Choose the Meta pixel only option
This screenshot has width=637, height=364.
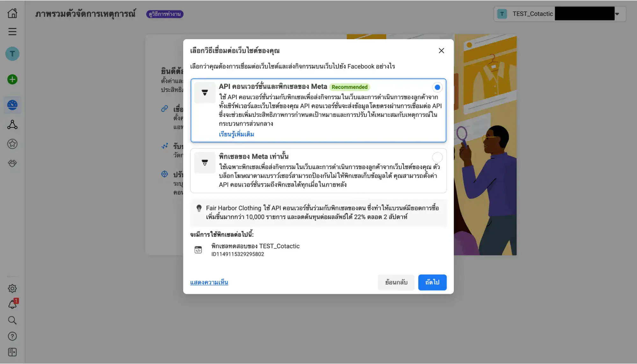point(437,157)
